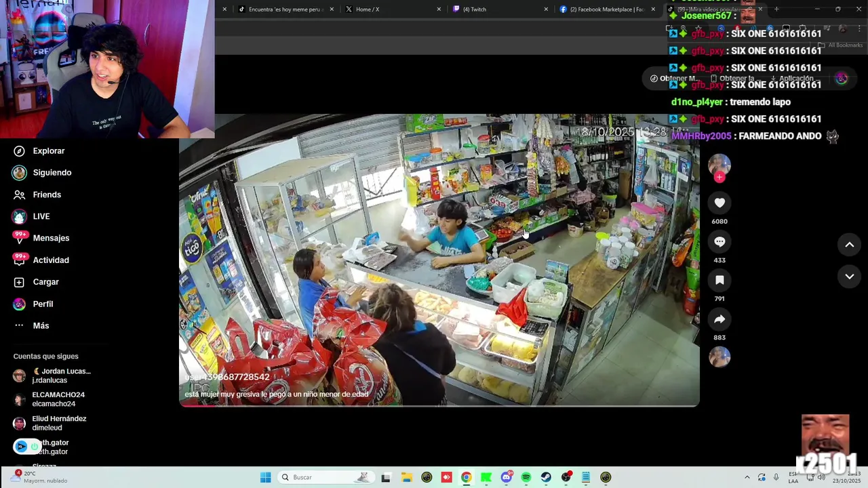Click the video caption 'está mujer muy gresiva'
Viewport: 868px width, 488px height.
pyautogui.click(x=277, y=394)
